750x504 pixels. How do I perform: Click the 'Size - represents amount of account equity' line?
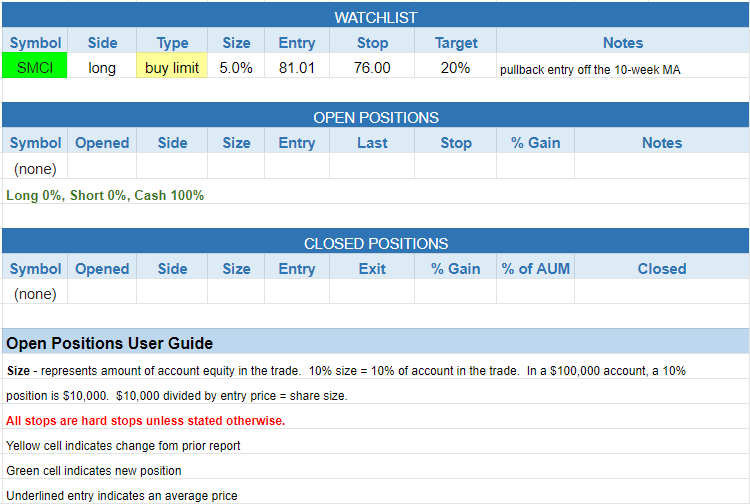coord(346,371)
